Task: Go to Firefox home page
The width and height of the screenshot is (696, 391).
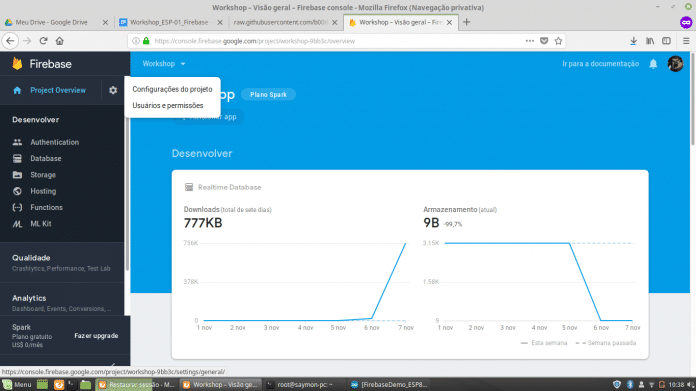Action: 59,41
